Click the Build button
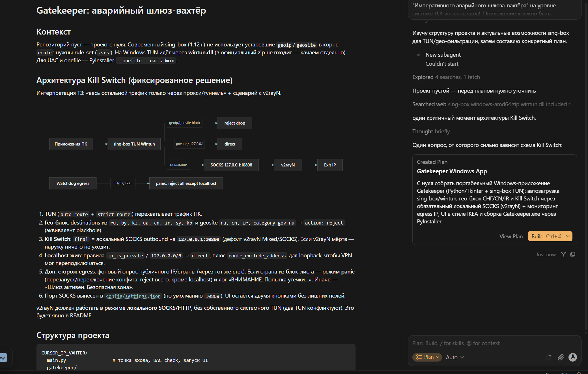The width and height of the screenshot is (588, 374). click(x=546, y=236)
